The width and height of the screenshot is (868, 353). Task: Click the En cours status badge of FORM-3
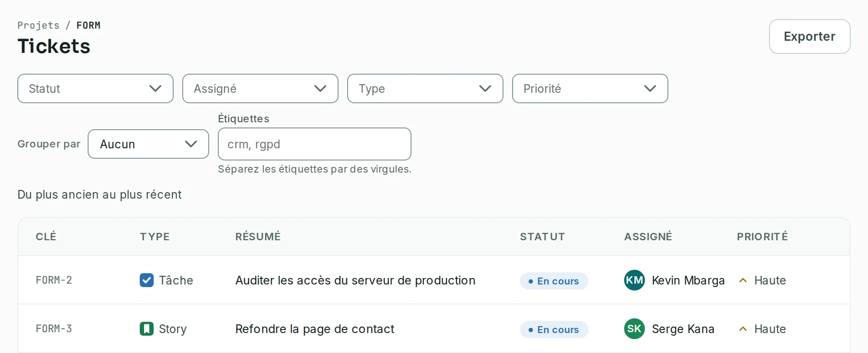(x=554, y=330)
